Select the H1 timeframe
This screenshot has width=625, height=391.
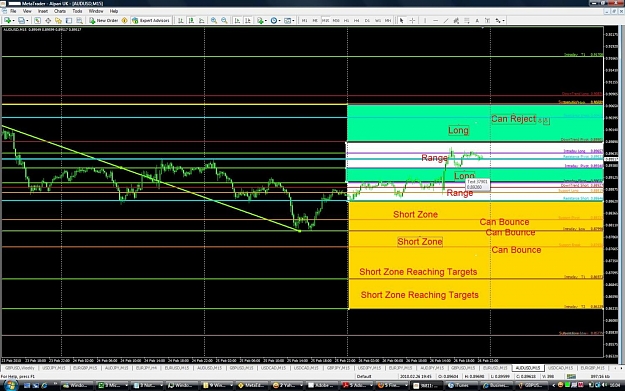coord(346,20)
